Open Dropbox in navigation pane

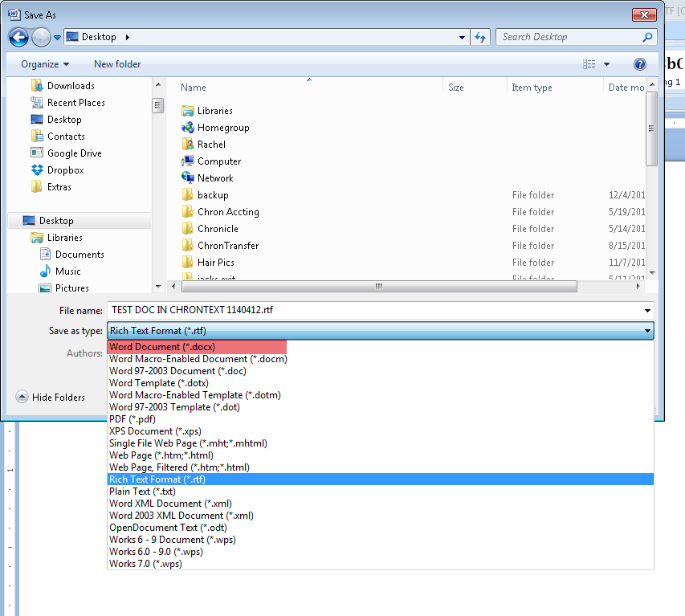coord(58,170)
